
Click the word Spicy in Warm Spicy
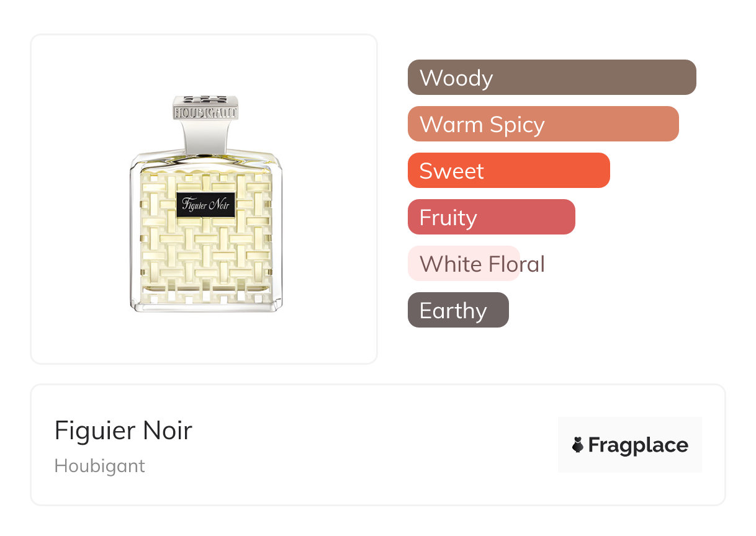[x=516, y=125]
